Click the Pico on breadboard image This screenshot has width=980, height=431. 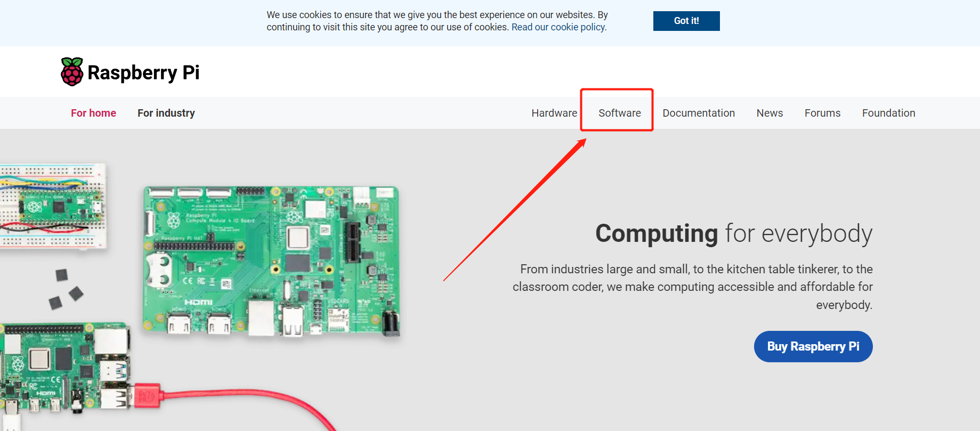(52, 206)
